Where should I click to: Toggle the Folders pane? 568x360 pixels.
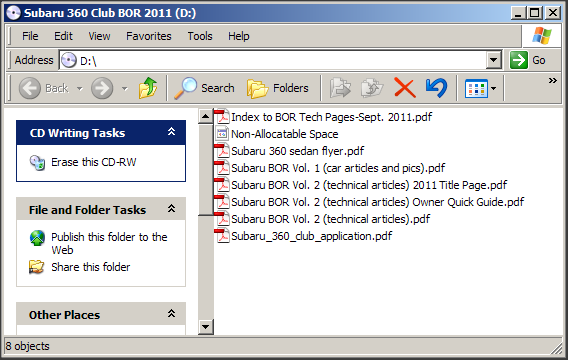pos(278,88)
